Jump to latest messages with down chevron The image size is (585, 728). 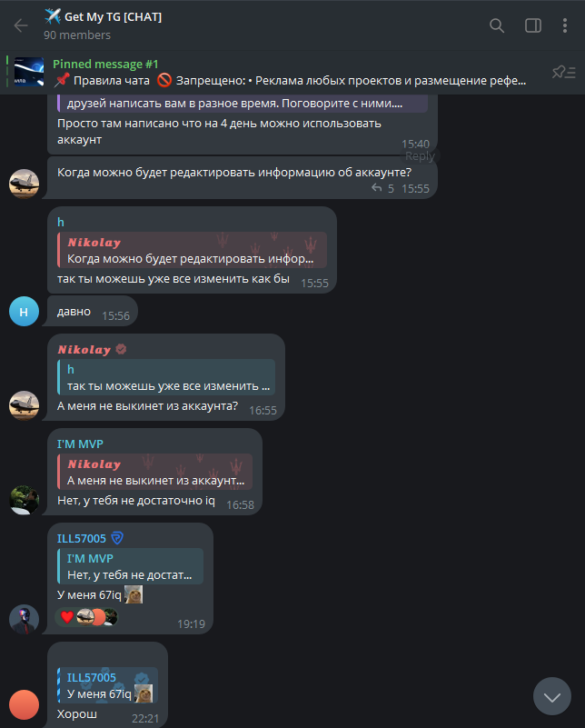(551, 696)
